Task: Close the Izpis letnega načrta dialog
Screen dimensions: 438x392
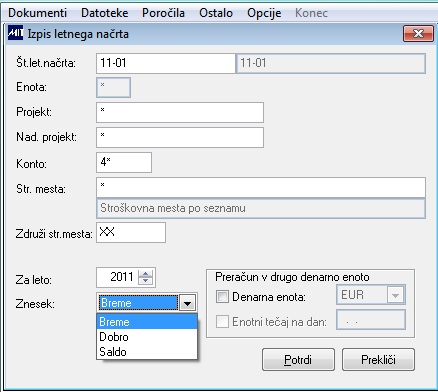Action: pyautogui.click(x=418, y=33)
